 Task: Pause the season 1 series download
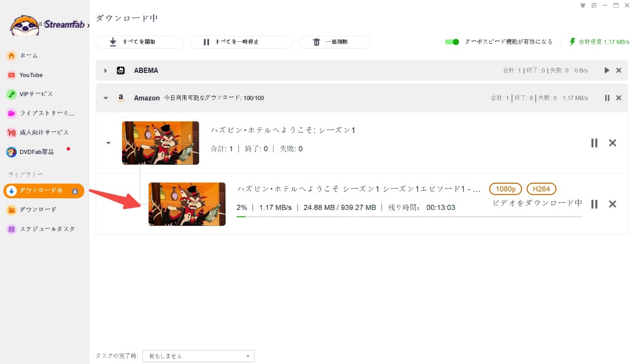[x=594, y=143]
